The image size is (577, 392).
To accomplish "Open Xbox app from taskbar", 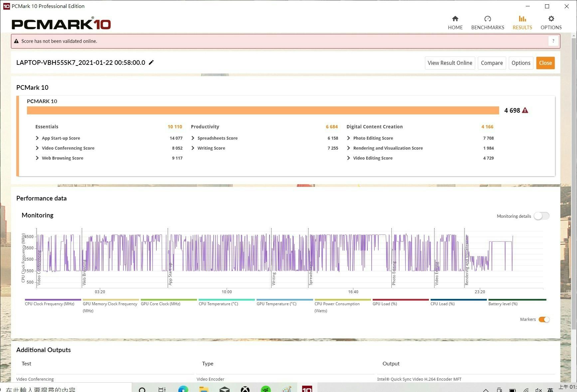I will [245, 389].
